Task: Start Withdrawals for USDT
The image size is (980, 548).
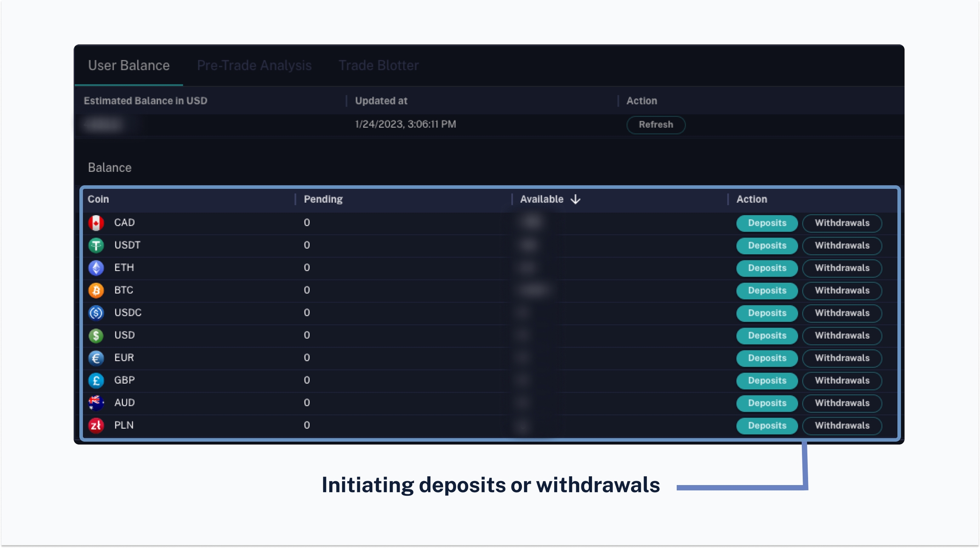Action: (x=842, y=246)
